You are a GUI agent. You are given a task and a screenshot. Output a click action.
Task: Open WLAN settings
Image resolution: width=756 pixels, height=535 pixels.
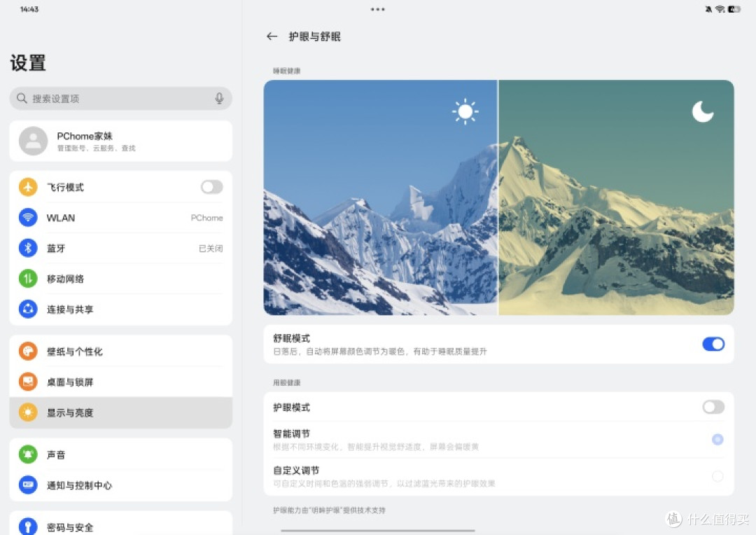tap(120, 218)
